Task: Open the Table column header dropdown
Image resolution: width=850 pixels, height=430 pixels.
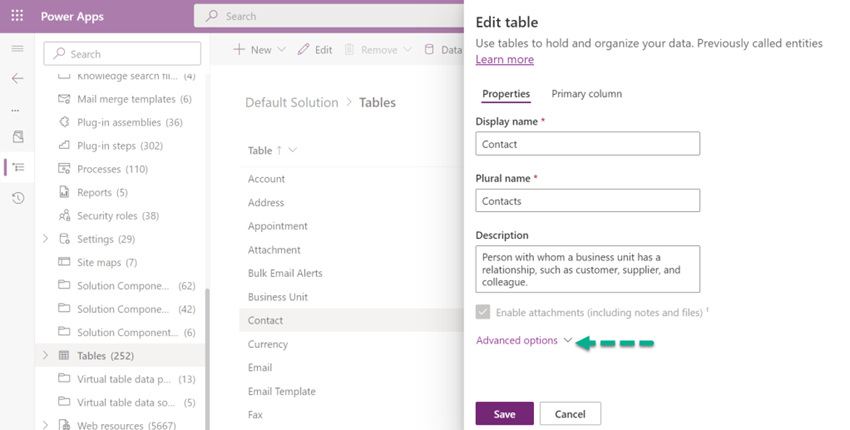Action: coord(293,150)
